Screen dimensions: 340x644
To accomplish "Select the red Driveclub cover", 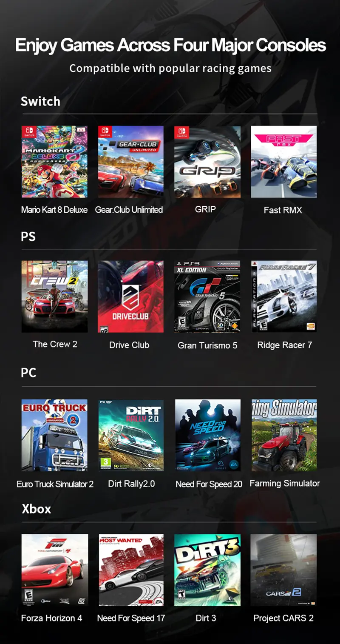I will 131,296.
